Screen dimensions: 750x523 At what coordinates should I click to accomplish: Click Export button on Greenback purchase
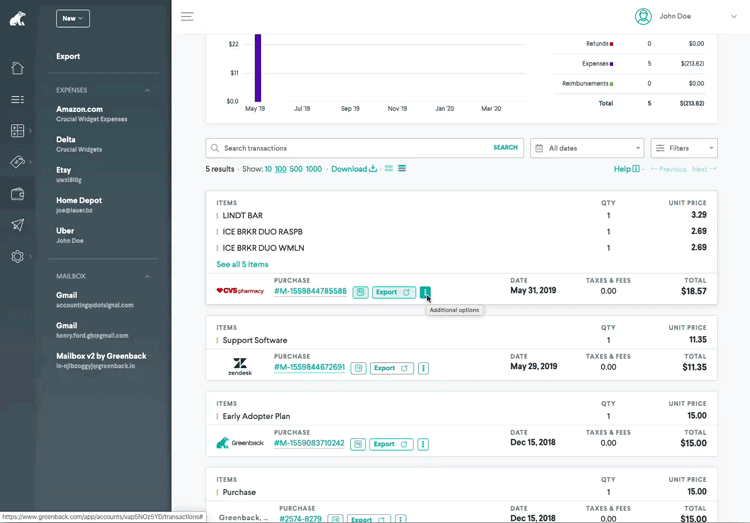coord(392,444)
